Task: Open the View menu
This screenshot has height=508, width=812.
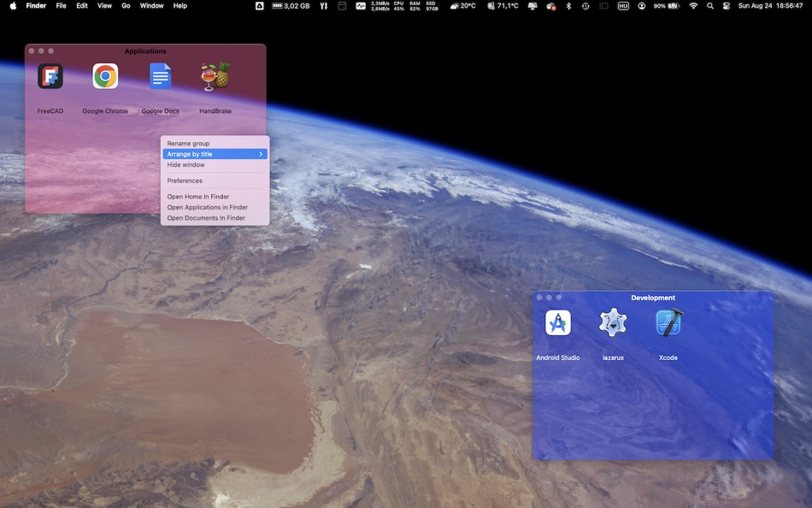Action: coord(104,6)
